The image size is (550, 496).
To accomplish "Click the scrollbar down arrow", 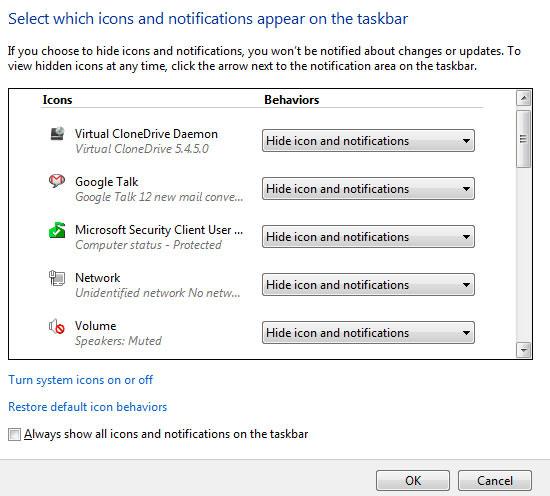I will click(x=523, y=350).
